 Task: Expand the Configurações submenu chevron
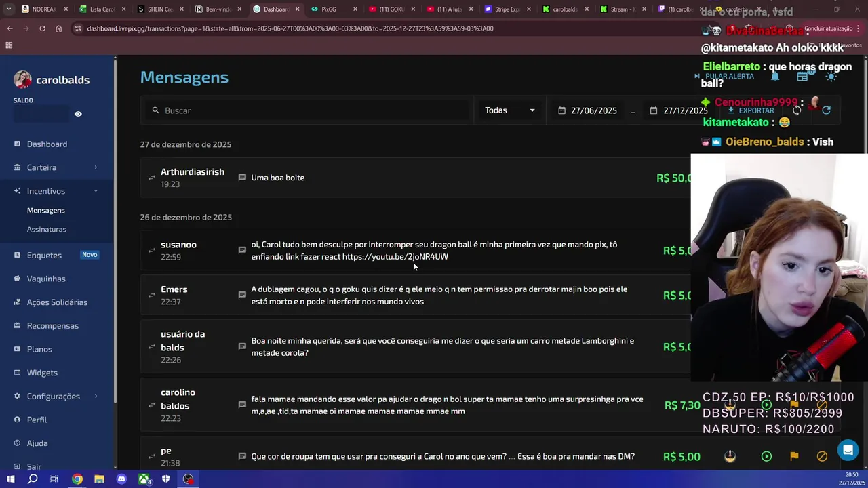[96, 396]
